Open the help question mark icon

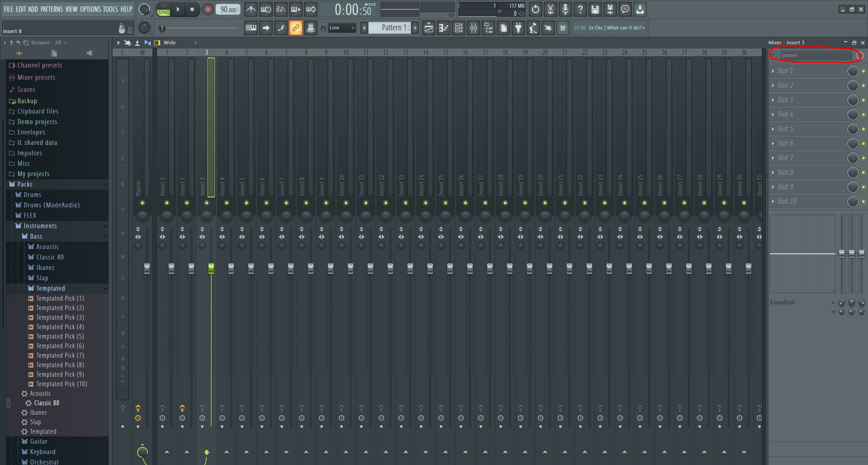tap(580, 9)
